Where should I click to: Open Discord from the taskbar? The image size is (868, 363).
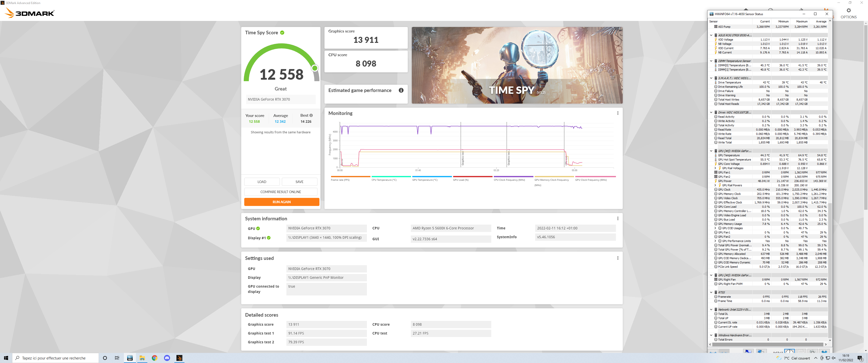[x=167, y=358]
